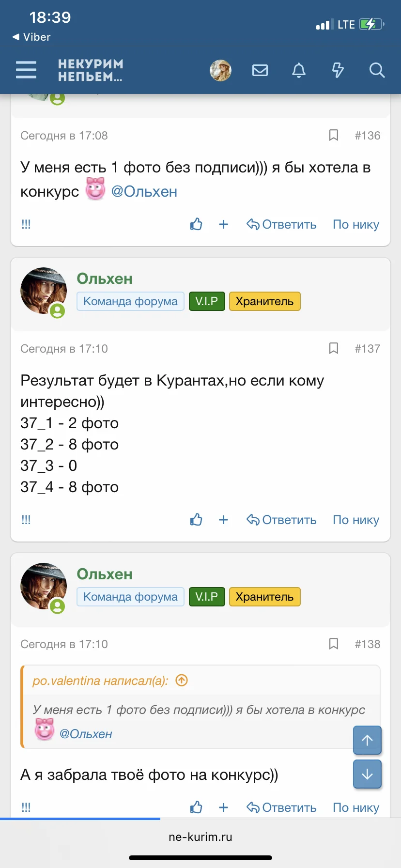Click the @Ольхен mention link
401x868 pixels.
click(x=145, y=191)
